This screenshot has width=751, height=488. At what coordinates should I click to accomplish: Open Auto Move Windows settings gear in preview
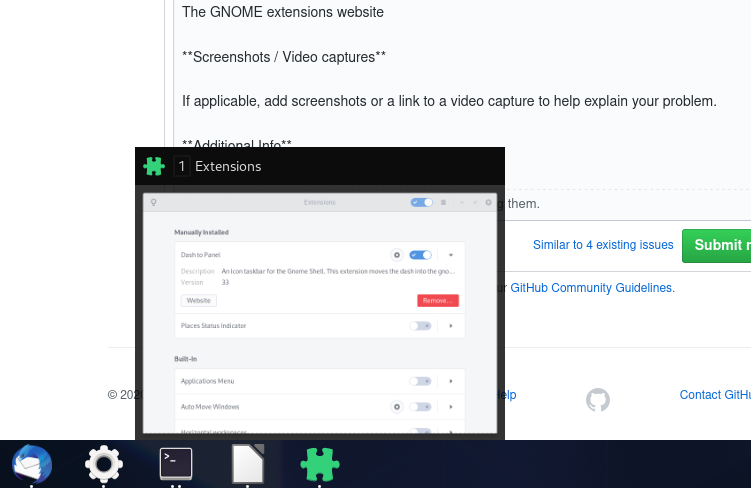click(397, 407)
